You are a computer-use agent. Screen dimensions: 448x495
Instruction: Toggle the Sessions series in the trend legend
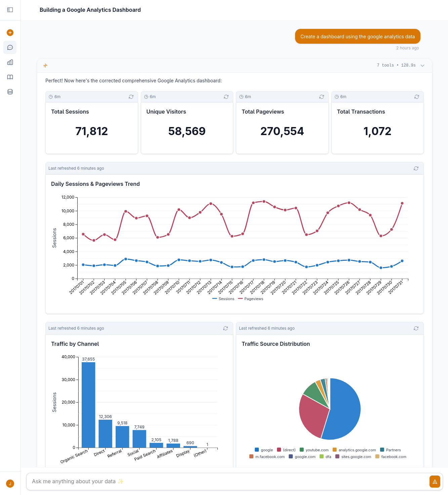[223, 298]
